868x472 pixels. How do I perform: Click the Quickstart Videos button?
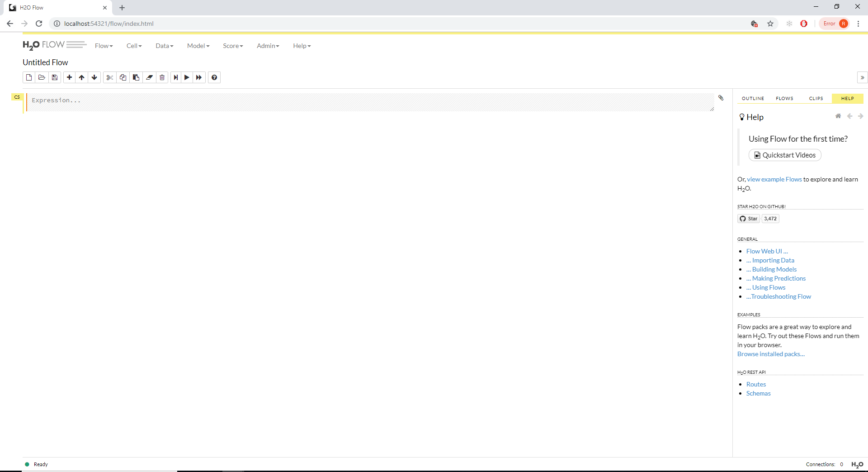coord(785,155)
